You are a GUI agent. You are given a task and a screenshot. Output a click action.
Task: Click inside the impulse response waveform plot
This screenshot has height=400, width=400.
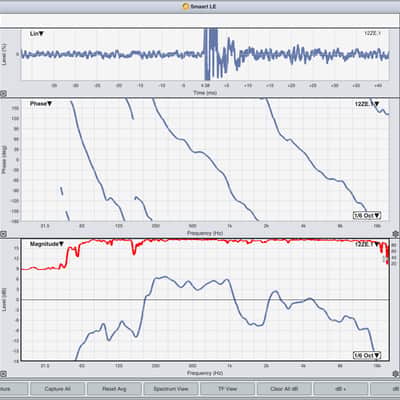(205, 54)
